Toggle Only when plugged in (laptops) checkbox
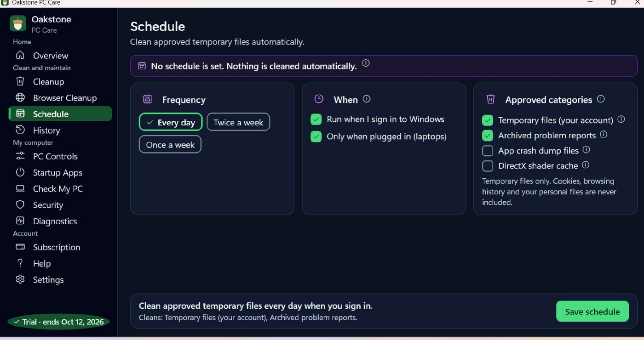 pyautogui.click(x=316, y=136)
